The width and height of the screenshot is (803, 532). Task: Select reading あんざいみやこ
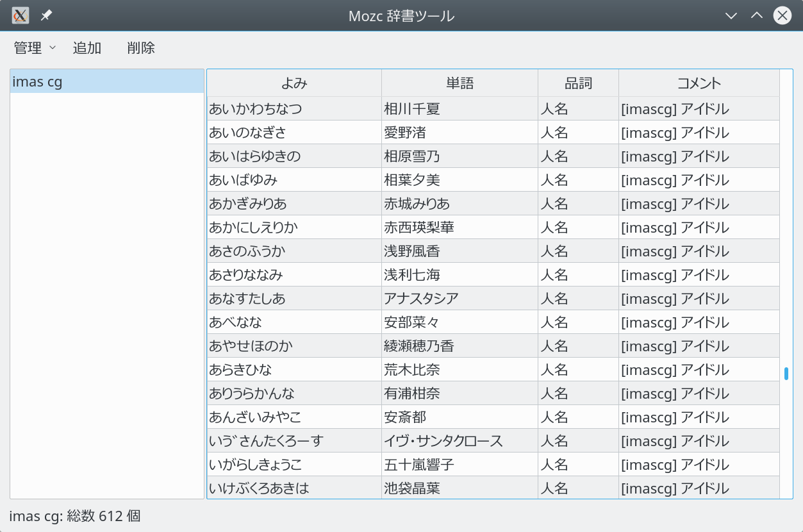point(294,417)
